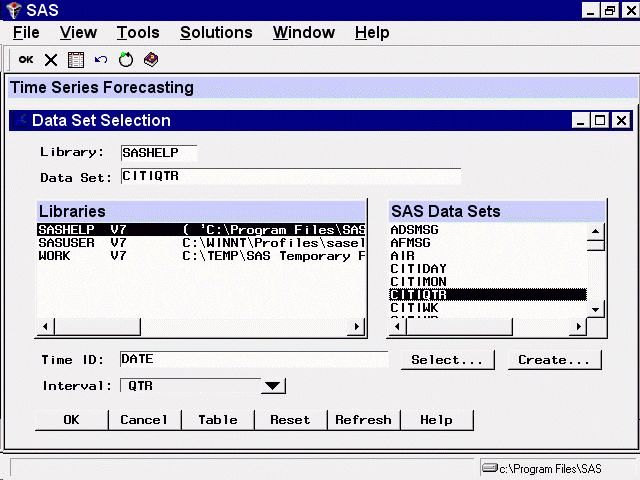
Task: Click the Create... button
Action: [554, 360]
